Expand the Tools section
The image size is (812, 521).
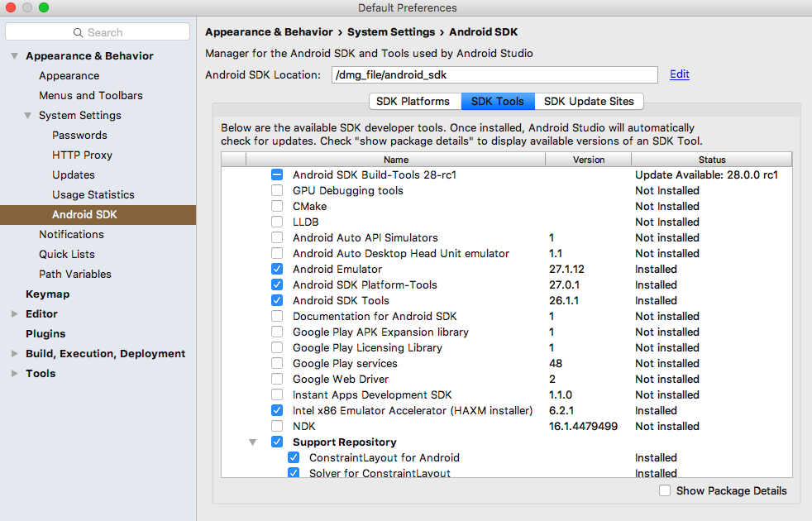point(15,374)
